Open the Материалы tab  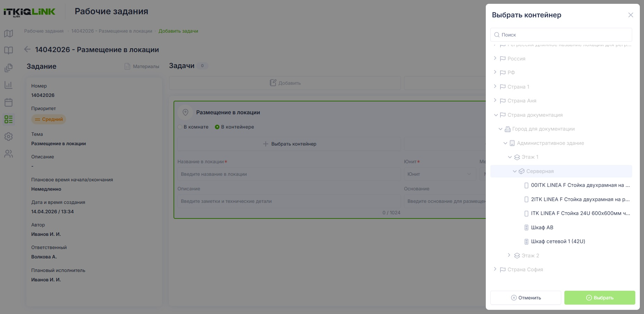tap(142, 66)
